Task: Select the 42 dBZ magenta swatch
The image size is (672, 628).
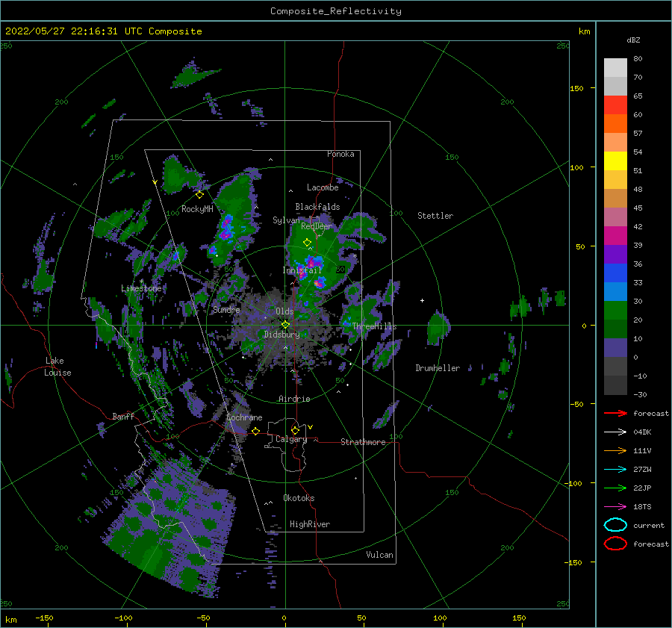Action: point(615,235)
